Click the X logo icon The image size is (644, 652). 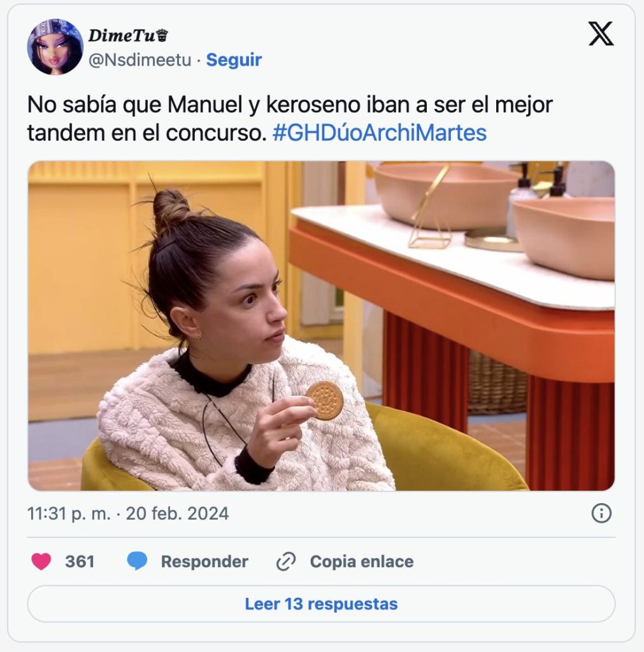(600, 34)
